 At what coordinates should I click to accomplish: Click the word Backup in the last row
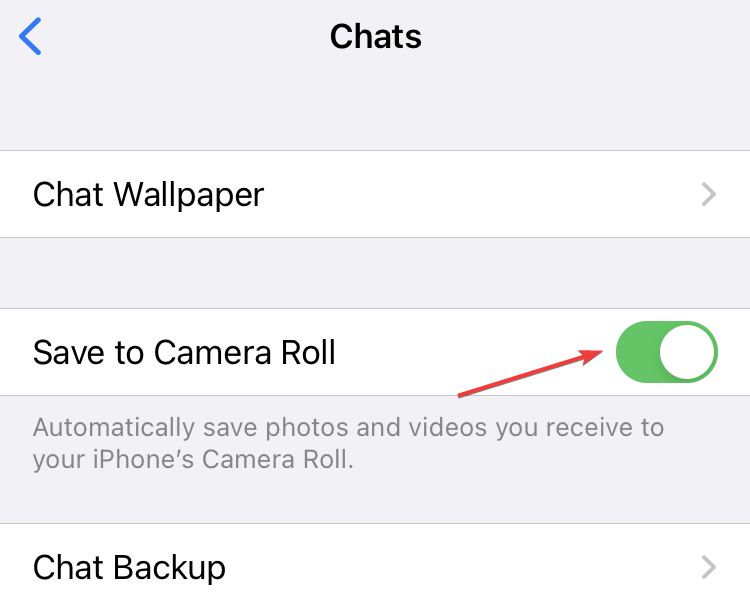(x=169, y=568)
